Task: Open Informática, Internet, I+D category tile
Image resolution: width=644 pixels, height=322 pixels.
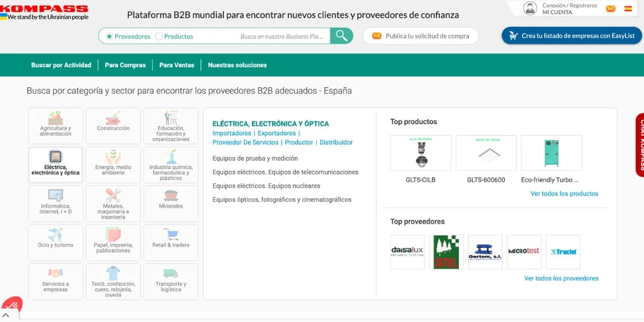Action: pos(55,204)
